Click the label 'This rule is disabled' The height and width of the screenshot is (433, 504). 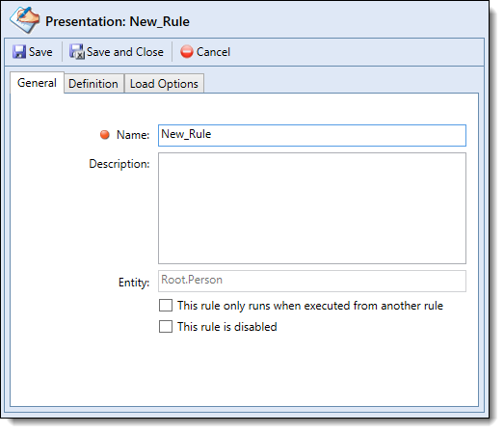pyautogui.click(x=226, y=327)
